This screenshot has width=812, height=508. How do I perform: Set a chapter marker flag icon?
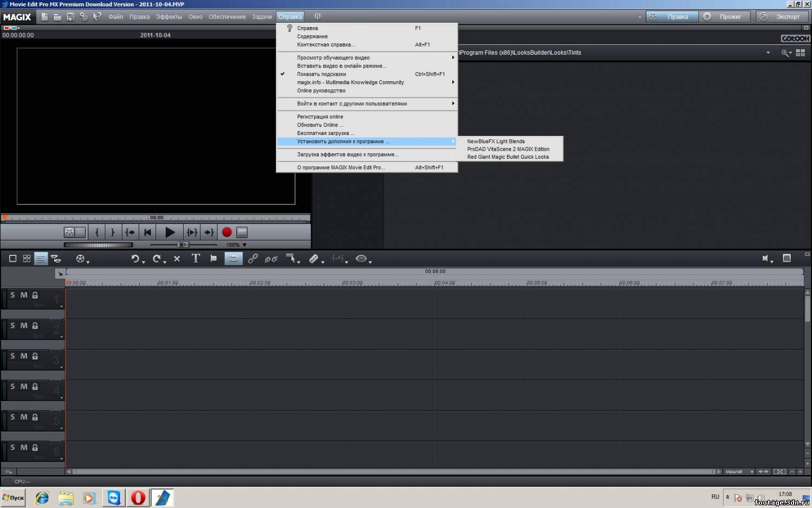[x=213, y=259]
